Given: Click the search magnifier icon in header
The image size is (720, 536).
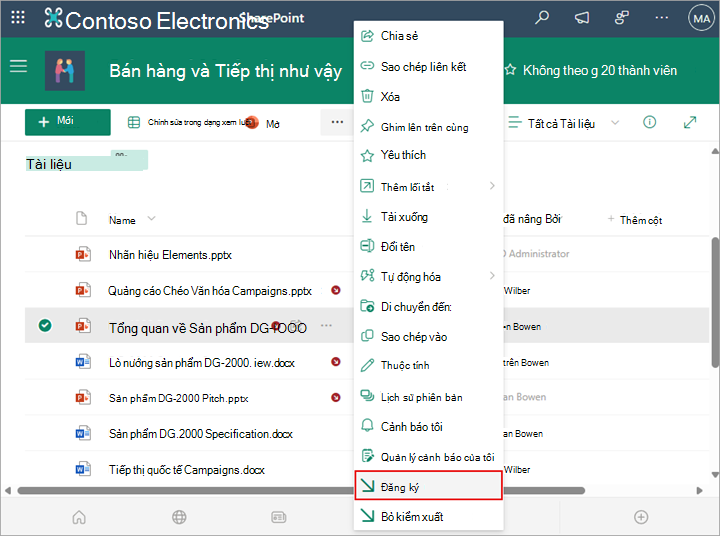Looking at the screenshot, I should [542, 18].
